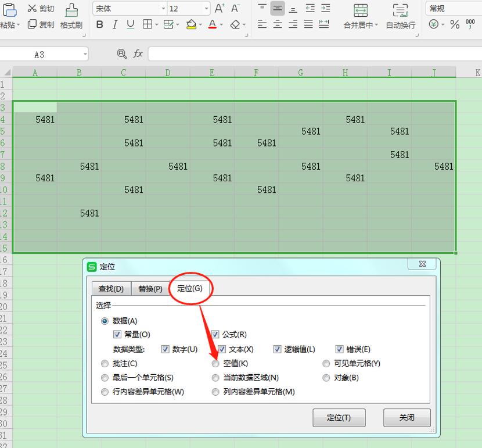
Task: Switch to the 替换(P) tab
Action: 150,289
